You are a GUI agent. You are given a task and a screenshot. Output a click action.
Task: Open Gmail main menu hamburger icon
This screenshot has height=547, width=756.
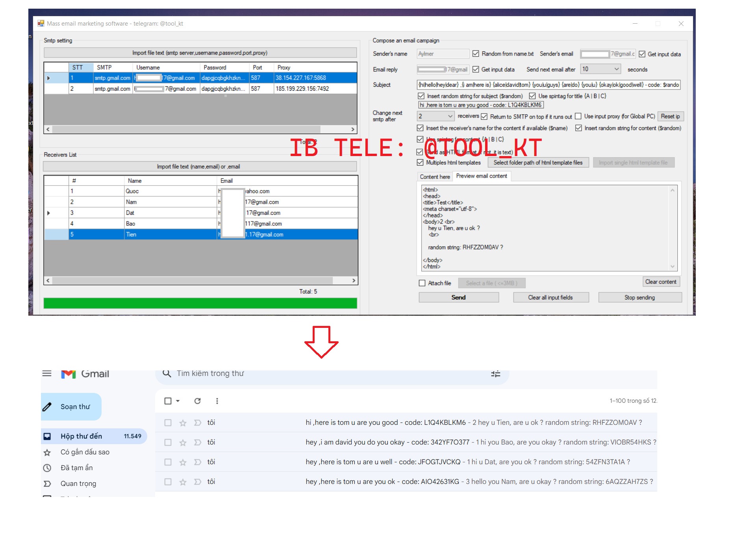47,373
